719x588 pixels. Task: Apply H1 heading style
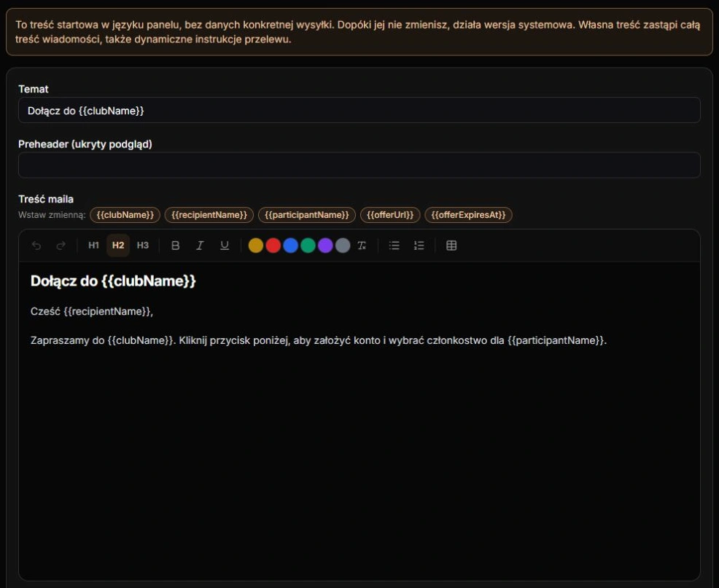(x=93, y=246)
